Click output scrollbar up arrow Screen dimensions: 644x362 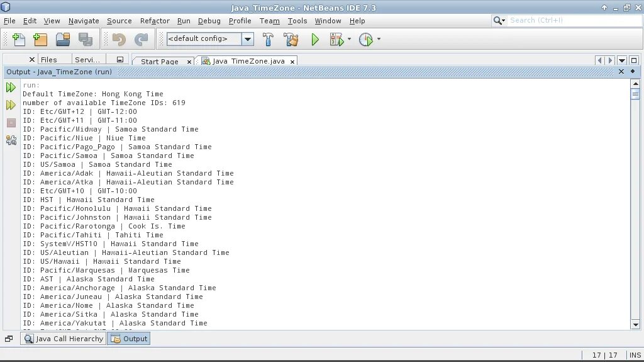coord(635,84)
